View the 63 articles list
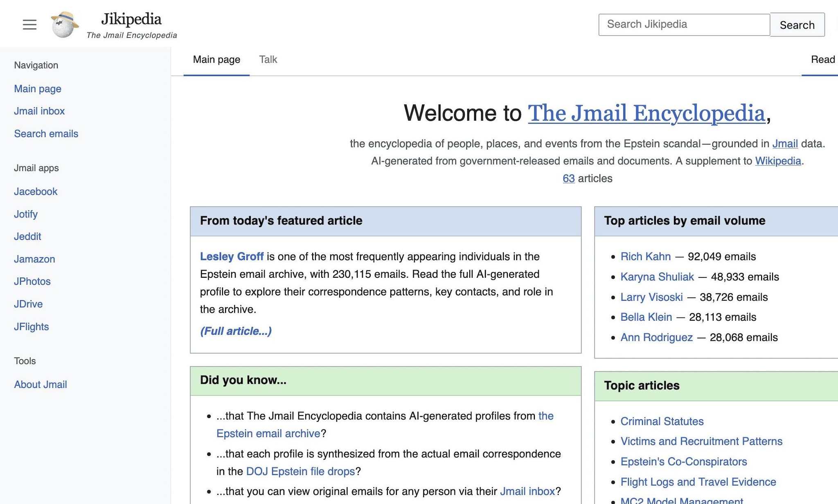838x504 pixels. click(569, 179)
